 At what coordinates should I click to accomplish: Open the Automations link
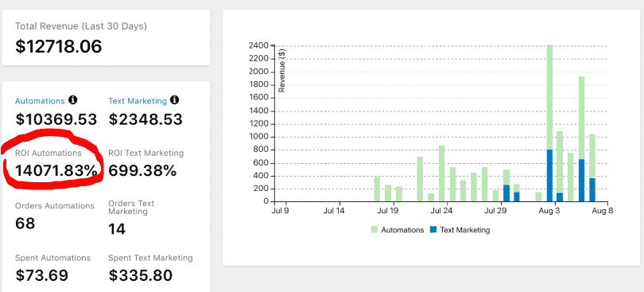40,101
